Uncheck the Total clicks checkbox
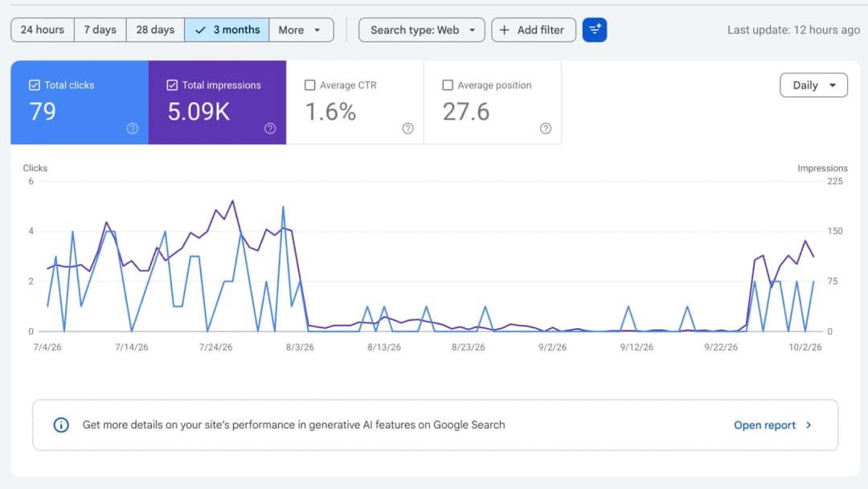This screenshot has height=489, width=868. pos(35,85)
